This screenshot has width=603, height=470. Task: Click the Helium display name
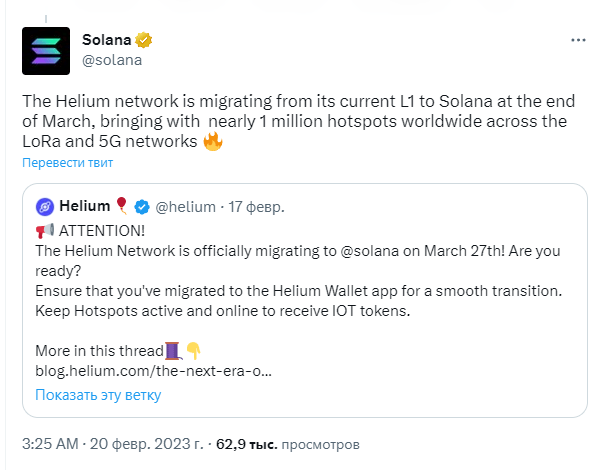[85, 206]
